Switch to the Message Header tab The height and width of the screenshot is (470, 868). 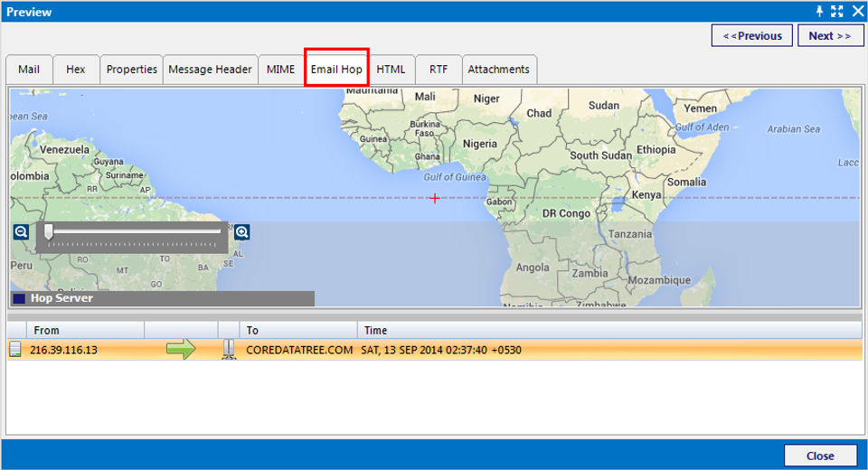coord(211,70)
